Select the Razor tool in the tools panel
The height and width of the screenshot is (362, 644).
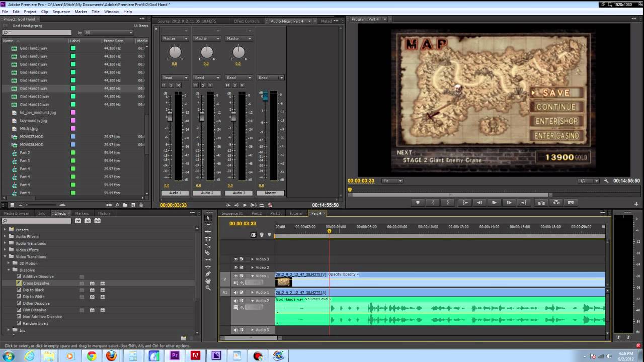click(208, 253)
